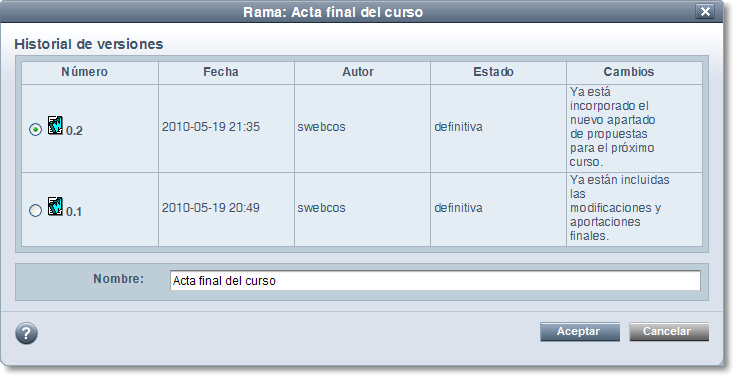The width and height of the screenshot is (733, 375).
Task: Open help with the question mark icon
Action: [x=26, y=333]
